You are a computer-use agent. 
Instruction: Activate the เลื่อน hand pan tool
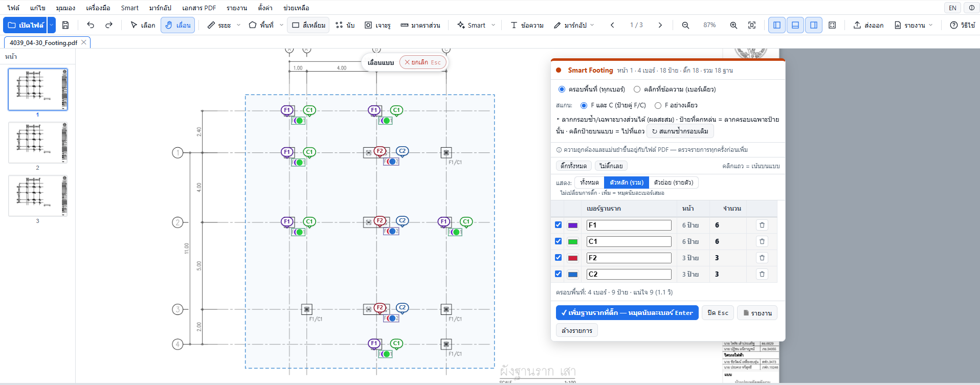(x=177, y=25)
